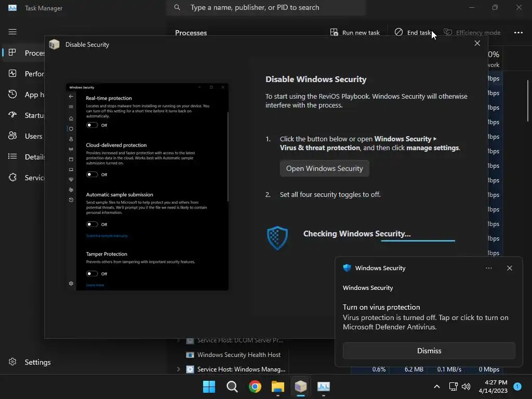Close the Windows Security notification toast
532x399 pixels.
509,268
